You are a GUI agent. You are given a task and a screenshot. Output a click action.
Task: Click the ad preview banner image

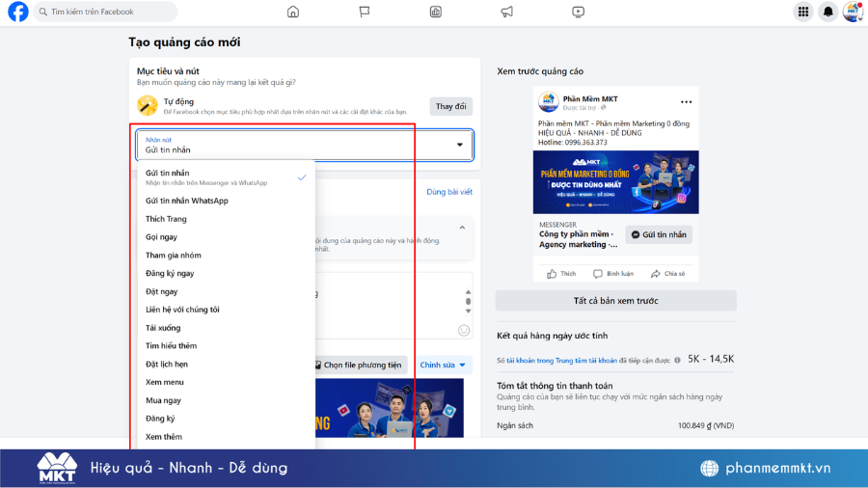(x=615, y=182)
